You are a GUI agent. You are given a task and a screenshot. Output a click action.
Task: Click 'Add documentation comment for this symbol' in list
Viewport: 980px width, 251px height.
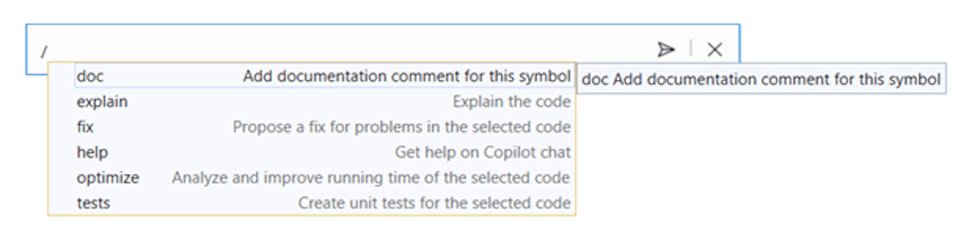406,77
